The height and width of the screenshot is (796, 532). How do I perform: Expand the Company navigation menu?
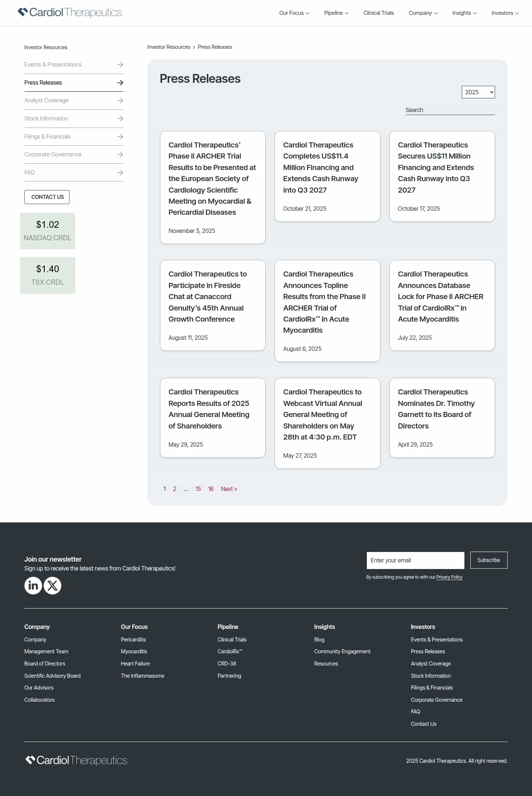(x=423, y=13)
